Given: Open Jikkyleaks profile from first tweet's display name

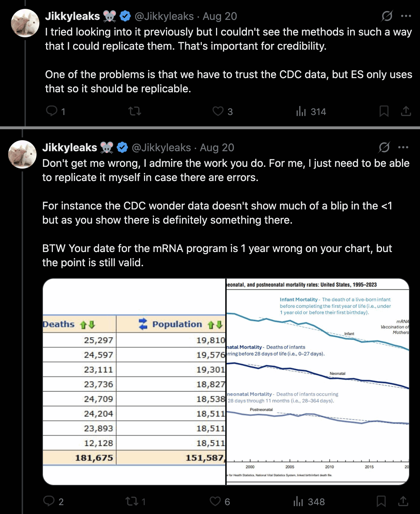Looking at the screenshot, I should tap(72, 16).
